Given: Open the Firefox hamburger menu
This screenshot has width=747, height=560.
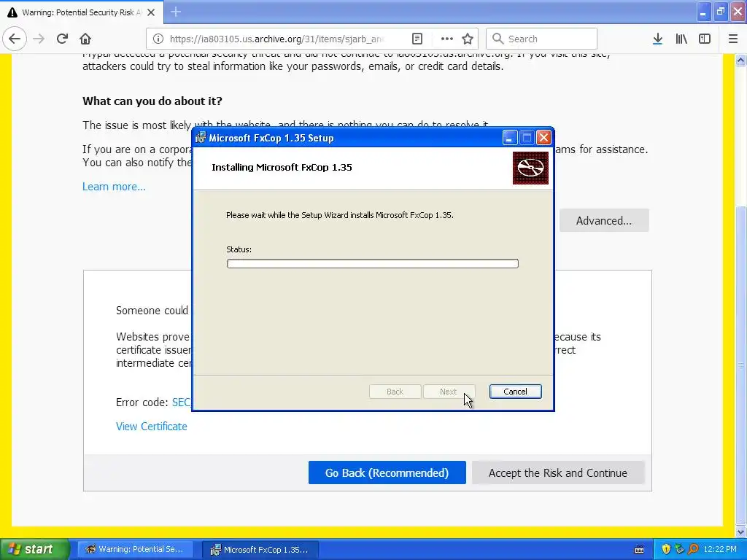Looking at the screenshot, I should tap(732, 39).
